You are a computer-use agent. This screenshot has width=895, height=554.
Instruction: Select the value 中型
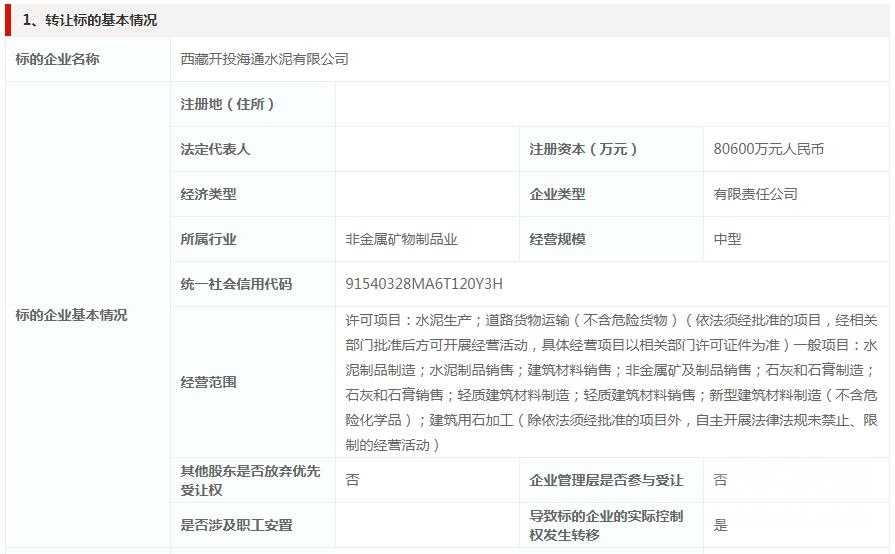pyautogui.click(x=727, y=240)
